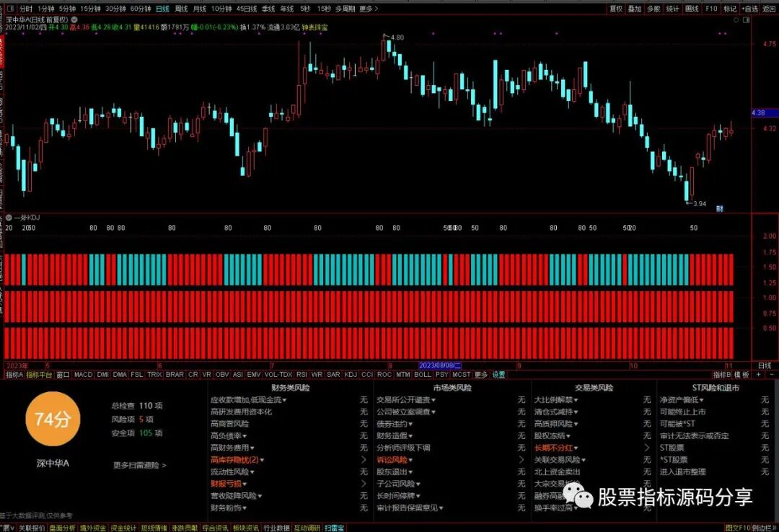Click 标记 button

[x=730, y=9]
